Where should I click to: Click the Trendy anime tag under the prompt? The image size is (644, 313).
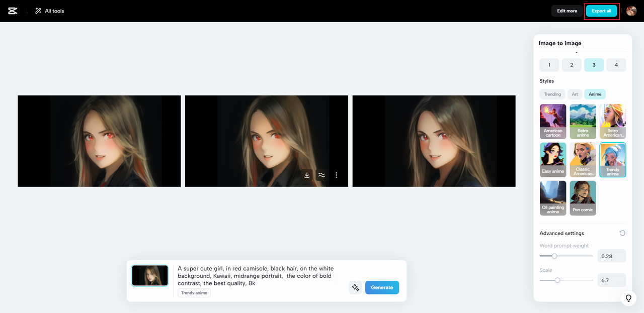[x=194, y=293]
